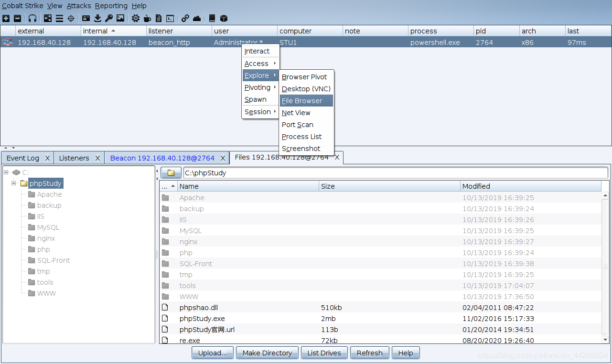The width and height of the screenshot is (612, 364).
Task: Click the disconnect from team server minus icon
Action: (x=17, y=19)
